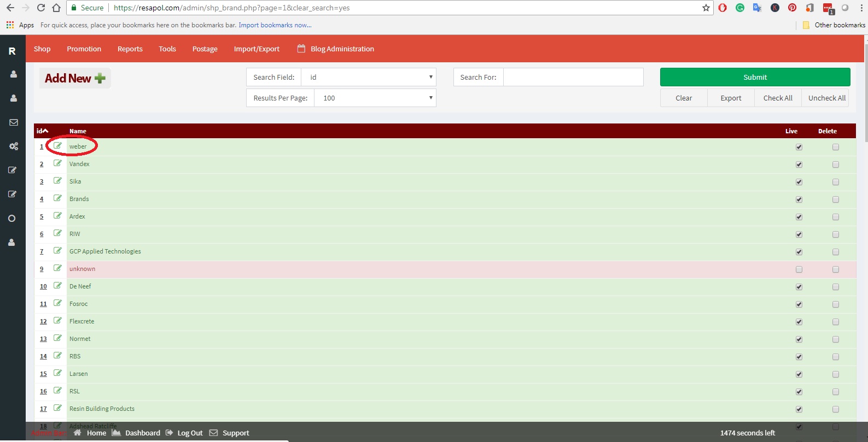
Task: Click the edit icon for unknown brand
Action: (x=57, y=268)
